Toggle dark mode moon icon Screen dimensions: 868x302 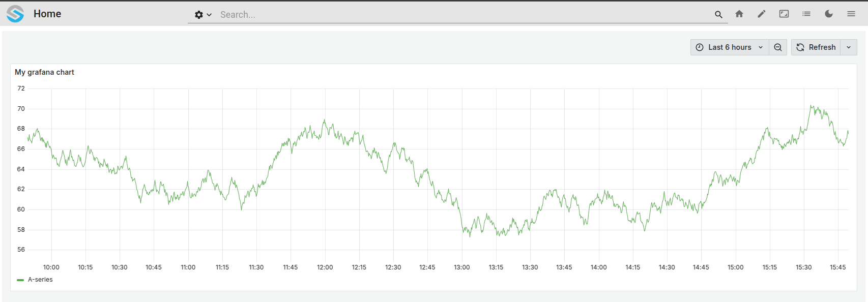829,14
